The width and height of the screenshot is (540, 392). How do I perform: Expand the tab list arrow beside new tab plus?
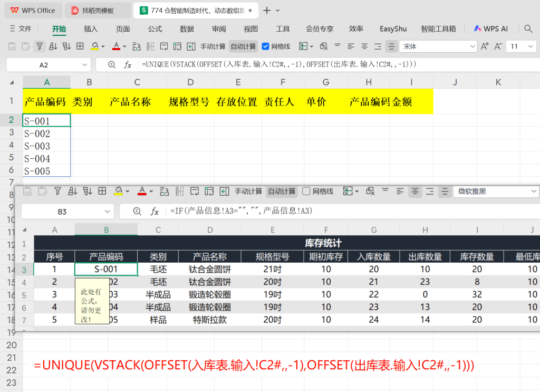coord(277,11)
